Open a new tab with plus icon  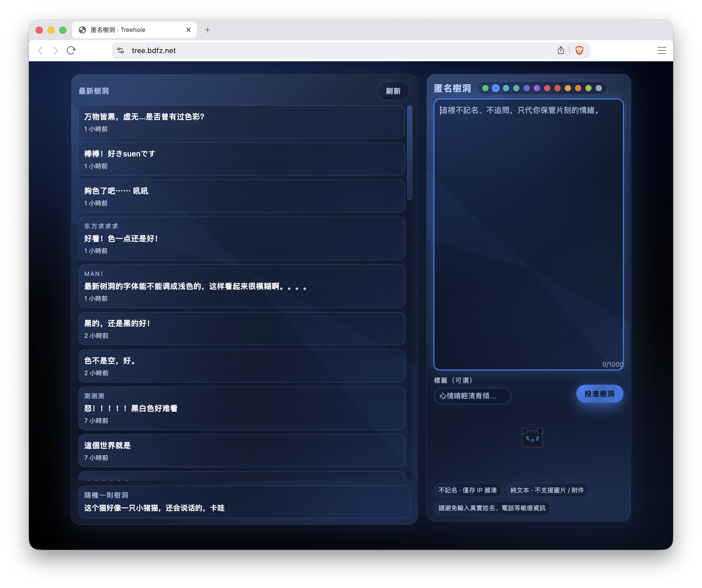(x=207, y=30)
